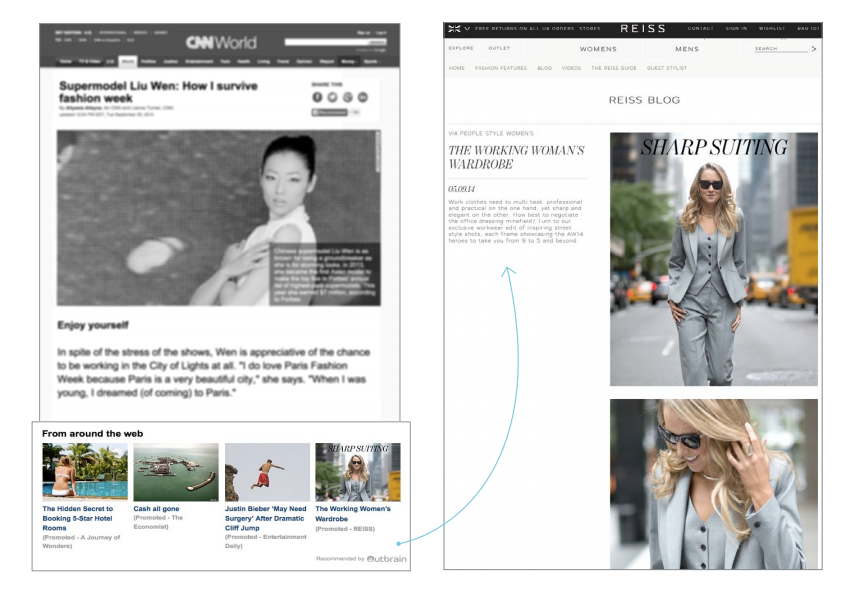Open Blog in the Reiss blog navigation
The image size is (866, 598).
pyautogui.click(x=545, y=68)
